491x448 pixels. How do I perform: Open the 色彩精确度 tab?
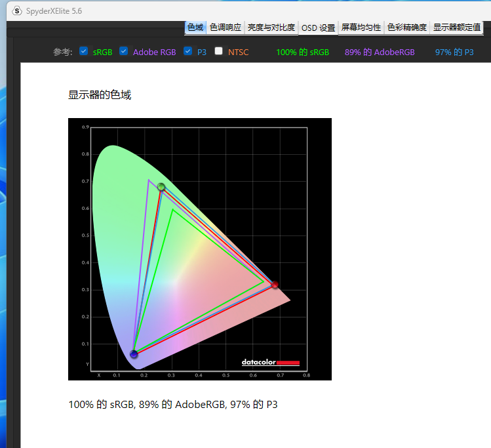(407, 28)
